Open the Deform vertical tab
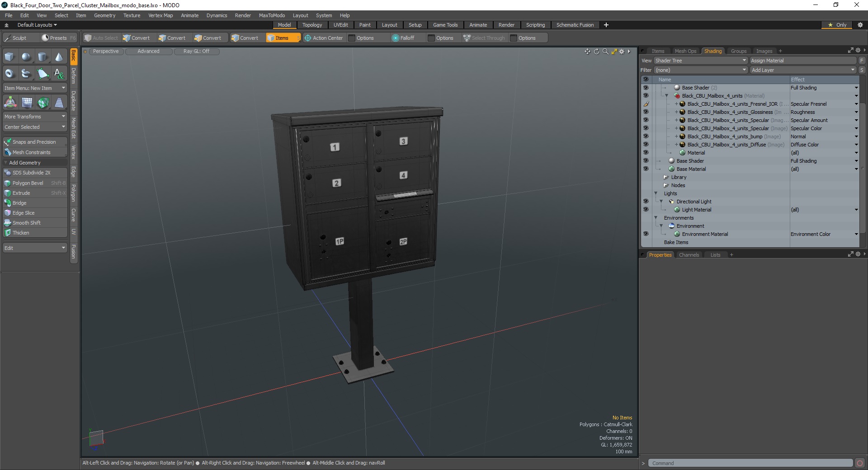The height and width of the screenshot is (470, 868). coord(74,76)
